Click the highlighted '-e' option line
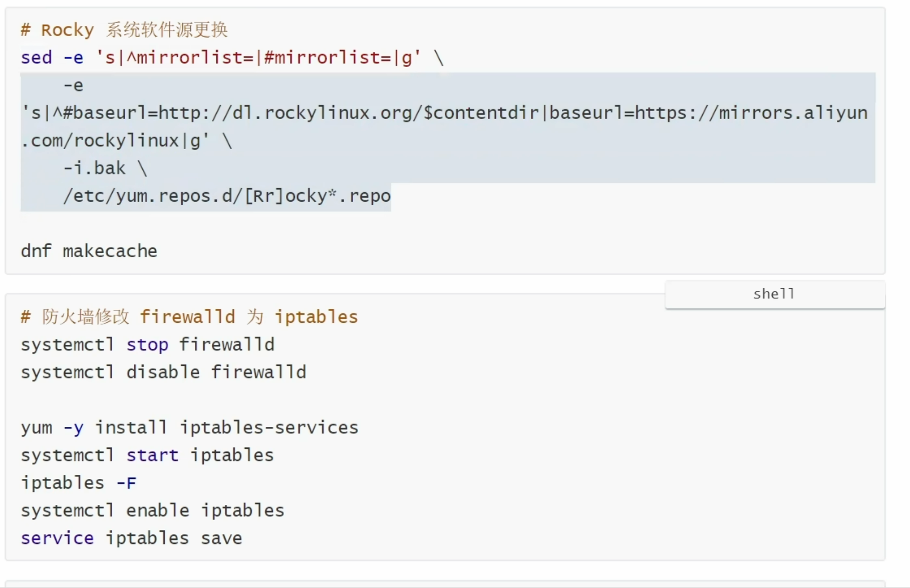This screenshot has width=910, height=588. [74, 85]
